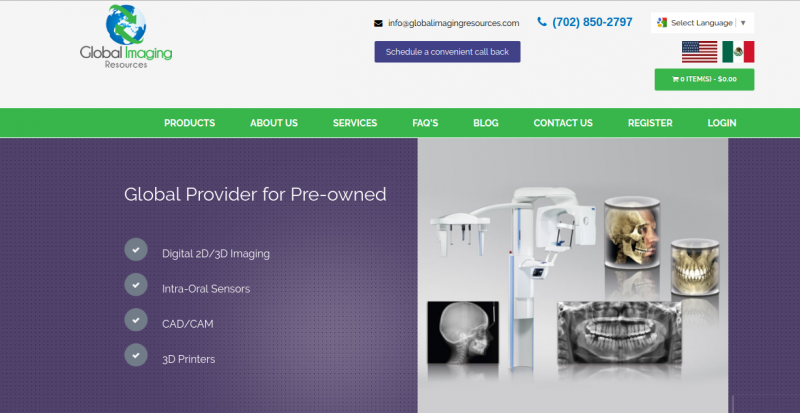Go to the Blog menu item
Viewport: 800px width, 413px height.
[486, 123]
